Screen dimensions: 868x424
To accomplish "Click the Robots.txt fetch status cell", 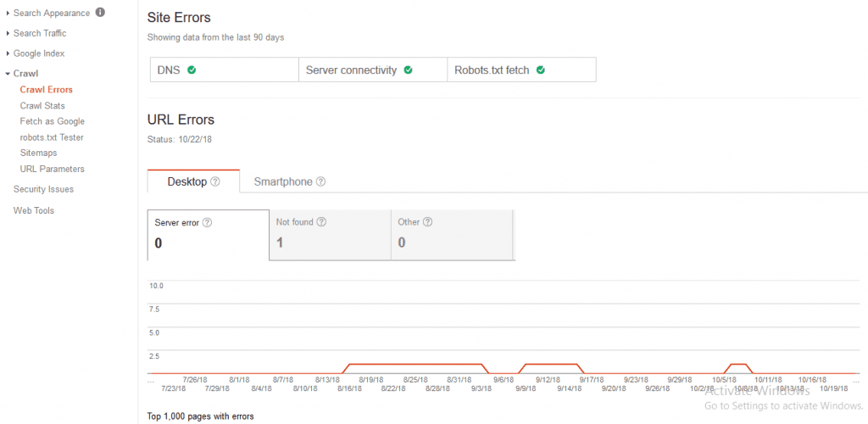I will point(522,70).
